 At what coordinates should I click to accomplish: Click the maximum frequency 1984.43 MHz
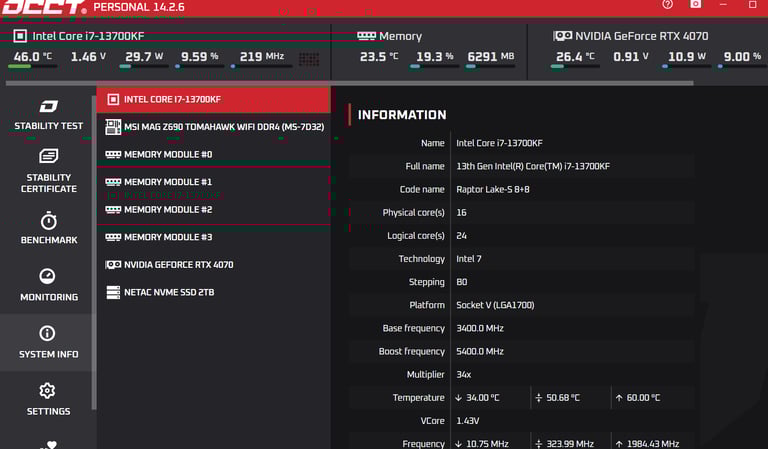(652, 444)
